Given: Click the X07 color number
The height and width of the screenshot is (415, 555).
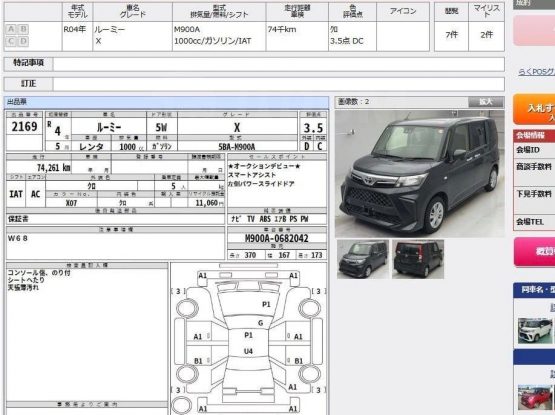Looking at the screenshot, I should pos(71,203).
